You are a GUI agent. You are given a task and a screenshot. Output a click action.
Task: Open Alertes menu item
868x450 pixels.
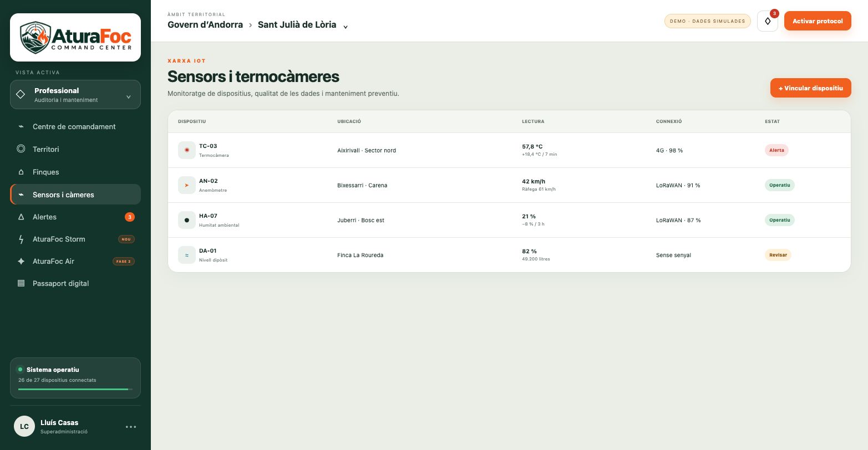(x=75, y=217)
